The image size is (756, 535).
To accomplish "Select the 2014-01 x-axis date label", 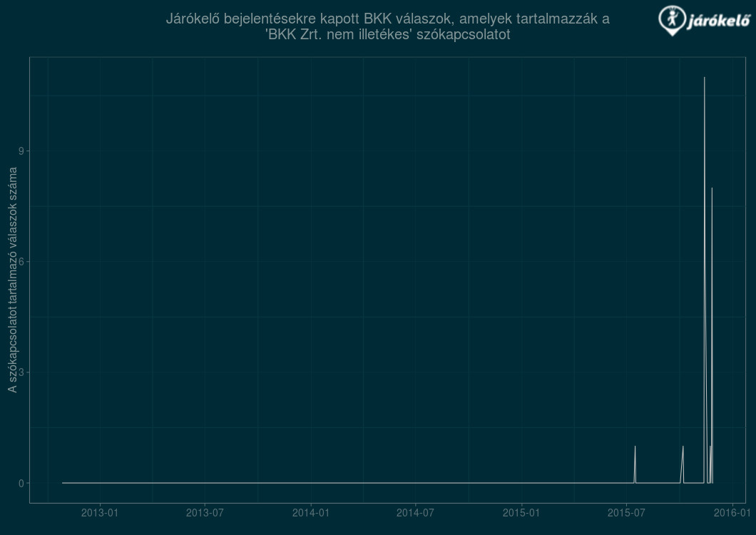I will 311,513.
